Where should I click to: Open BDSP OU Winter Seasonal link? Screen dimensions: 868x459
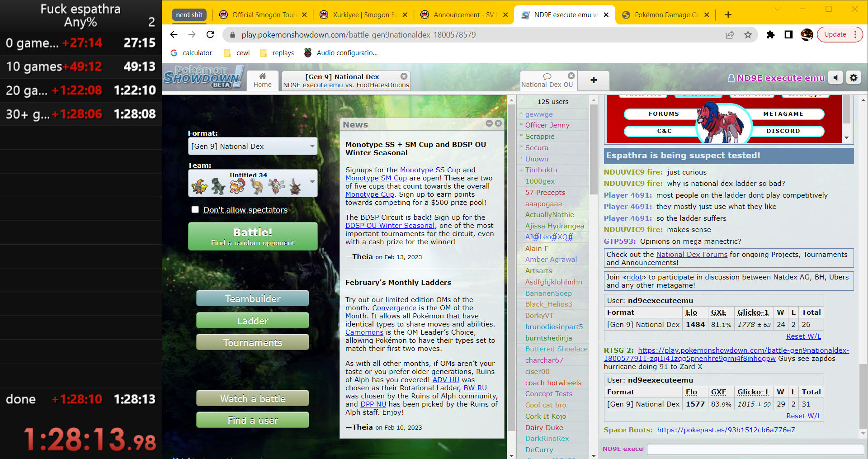tap(390, 226)
